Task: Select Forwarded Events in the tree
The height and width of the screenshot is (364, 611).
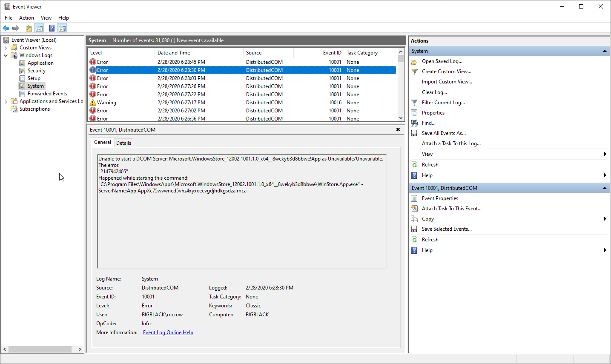Action: click(47, 94)
